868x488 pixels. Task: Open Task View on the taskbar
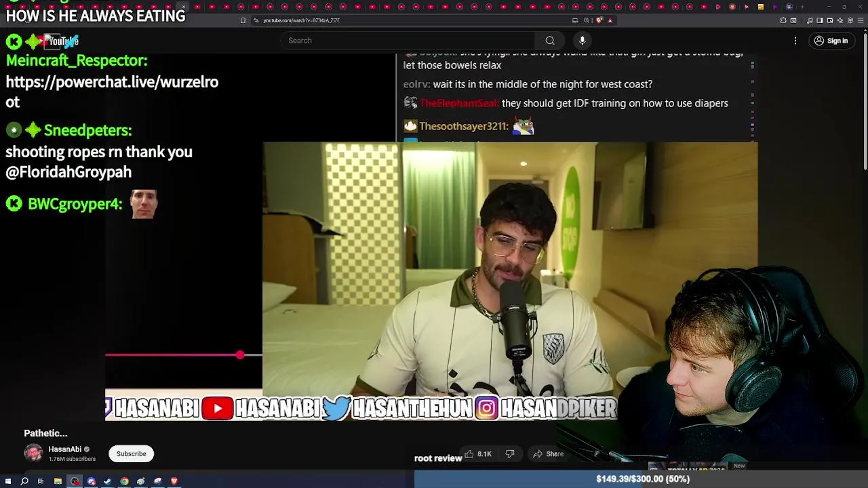[41, 481]
